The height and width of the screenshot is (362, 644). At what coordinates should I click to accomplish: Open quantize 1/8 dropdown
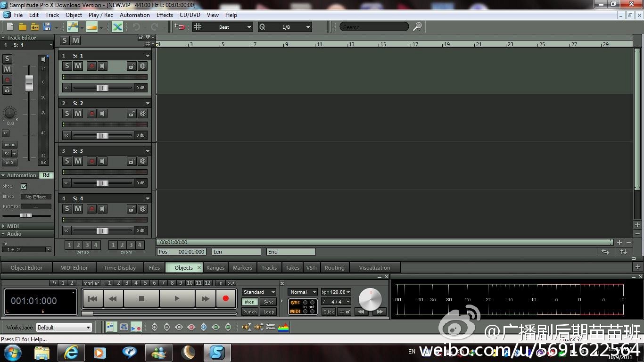coord(308,27)
